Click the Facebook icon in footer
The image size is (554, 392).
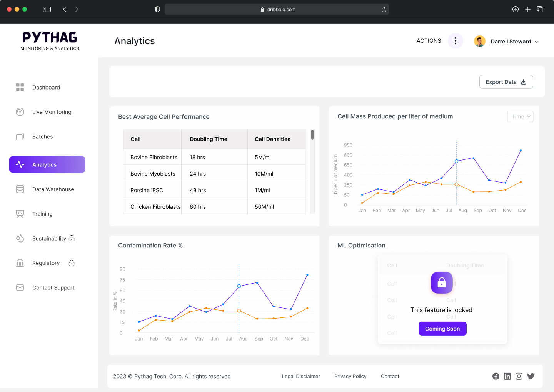coord(496,376)
